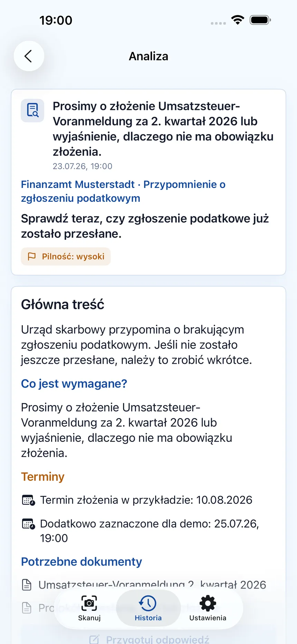Open Ustawienia gear settings

click(208, 608)
